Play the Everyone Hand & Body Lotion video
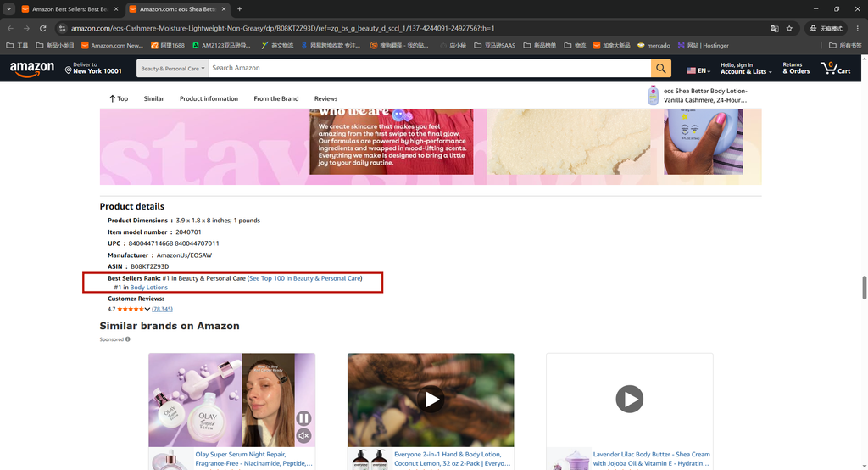 pyautogui.click(x=431, y=399)
